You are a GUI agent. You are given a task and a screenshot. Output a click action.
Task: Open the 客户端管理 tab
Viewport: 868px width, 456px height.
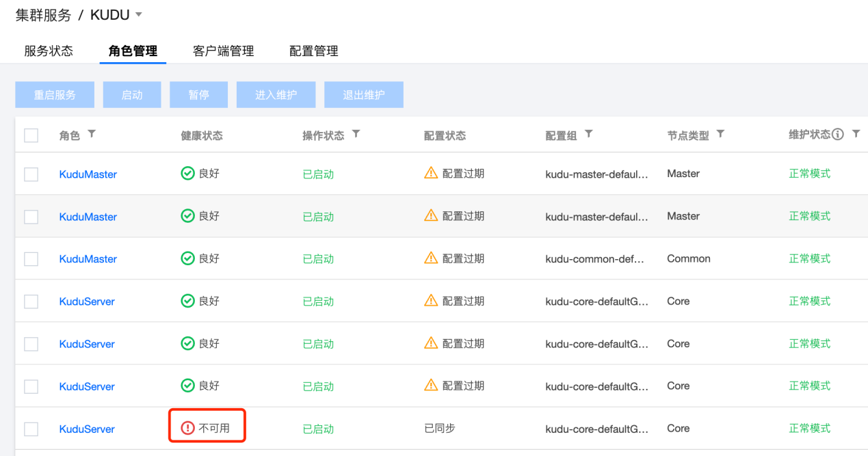point(223,51)
